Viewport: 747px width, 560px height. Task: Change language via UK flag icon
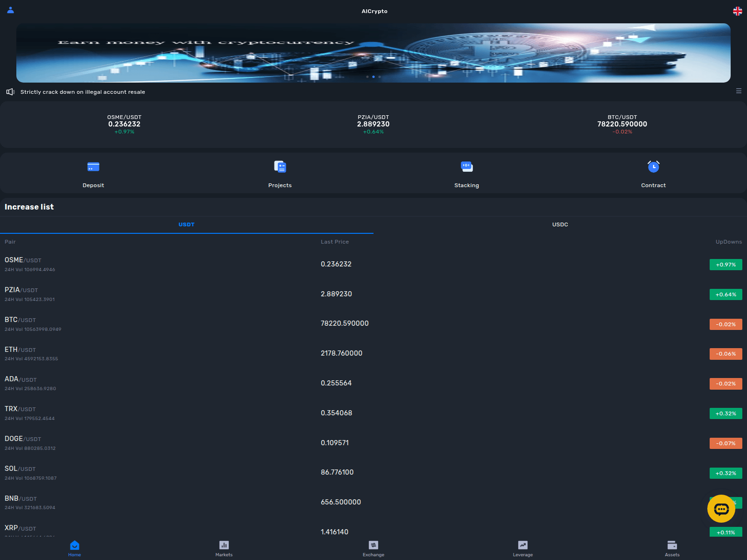click(x=738, y=11)
